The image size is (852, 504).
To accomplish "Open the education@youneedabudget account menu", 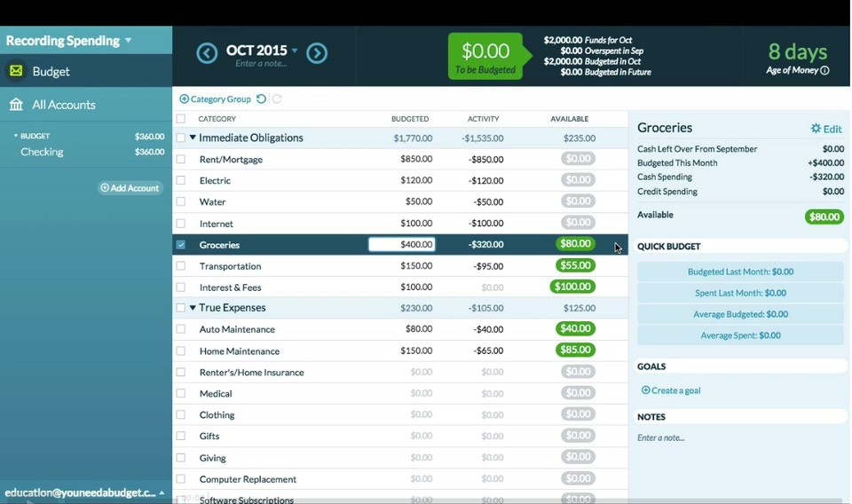I will pyautogui.click(x=85, y=492).
